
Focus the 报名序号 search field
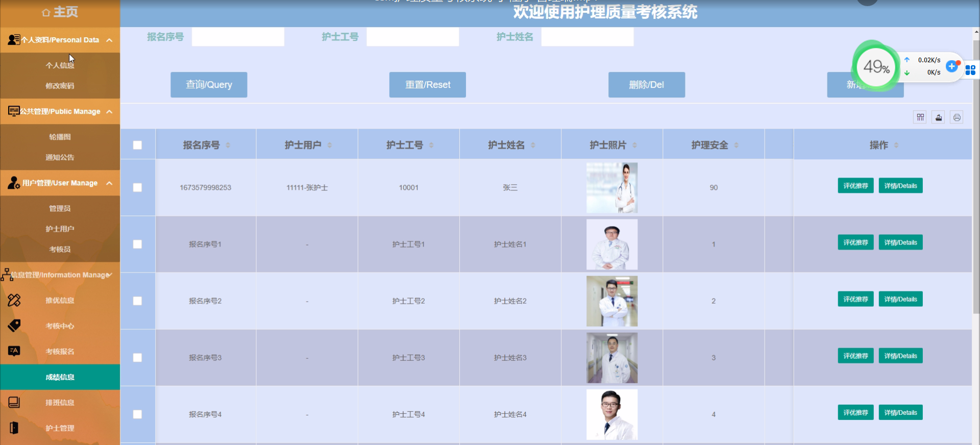(x=238, y=37)
